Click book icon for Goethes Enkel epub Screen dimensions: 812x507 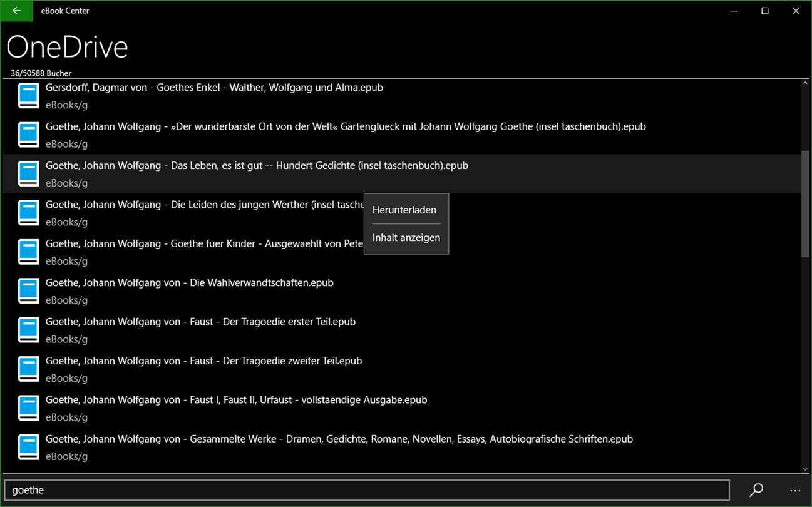click(x=28, y=96)
